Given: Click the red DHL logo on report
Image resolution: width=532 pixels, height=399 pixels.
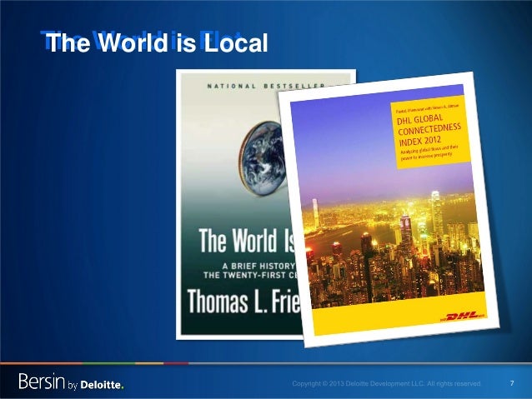Looking at the screenshot, I should tap(464, 317).
